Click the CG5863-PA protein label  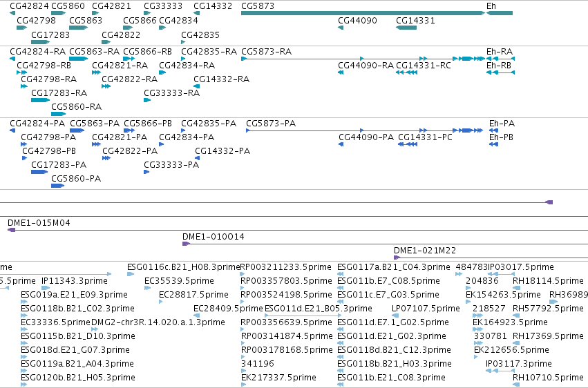(95, 123)
